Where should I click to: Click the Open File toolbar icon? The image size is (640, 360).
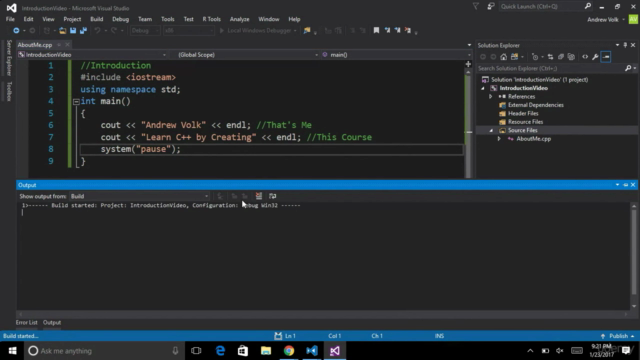click(x=62, y=31)
